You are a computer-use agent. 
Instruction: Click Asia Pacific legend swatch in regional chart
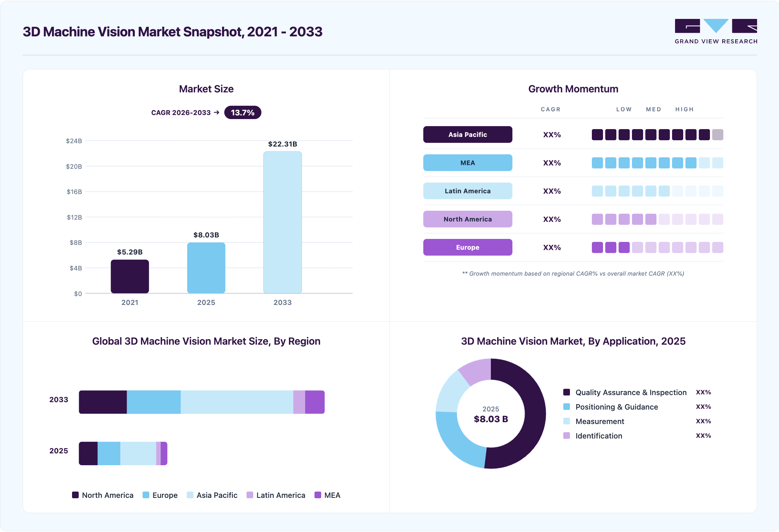tap(190, 495)
